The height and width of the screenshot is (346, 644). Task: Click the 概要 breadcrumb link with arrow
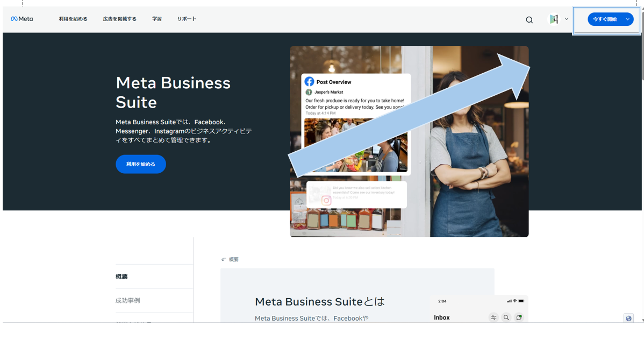(x=230, y=259)
